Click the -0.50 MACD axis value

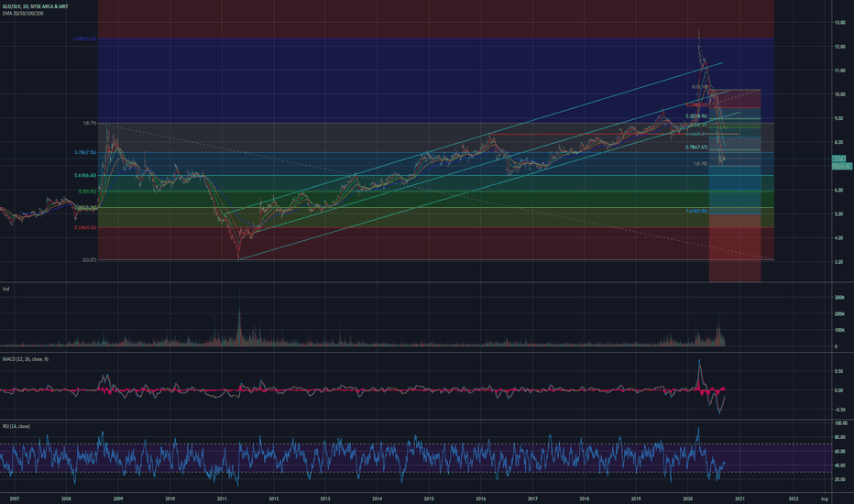point(838,410)
